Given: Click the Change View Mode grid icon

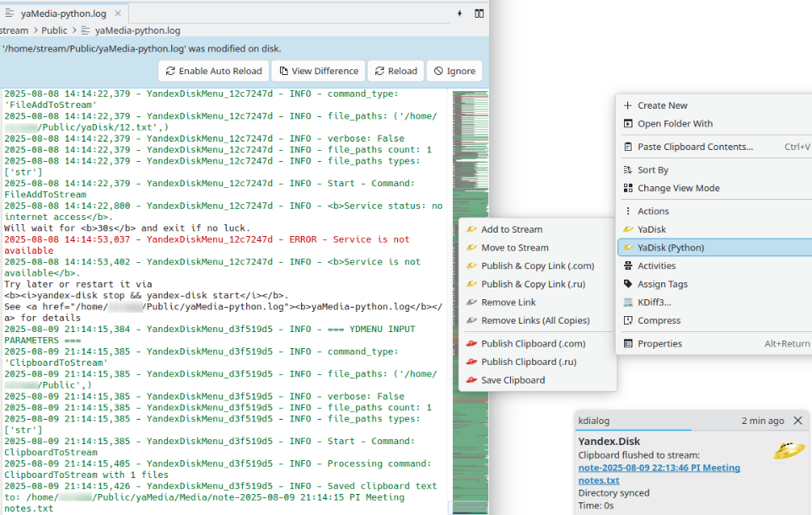Looking at the screenshot, I should 627,188.
